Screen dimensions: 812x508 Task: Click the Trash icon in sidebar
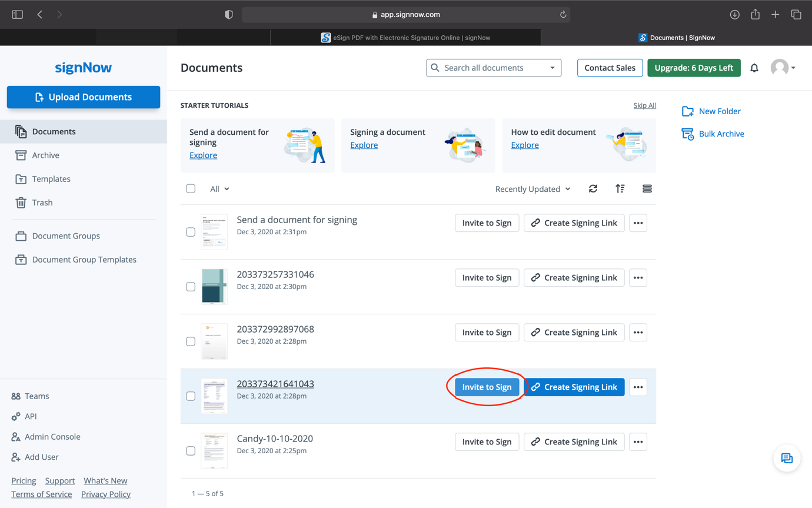point(21,202)
